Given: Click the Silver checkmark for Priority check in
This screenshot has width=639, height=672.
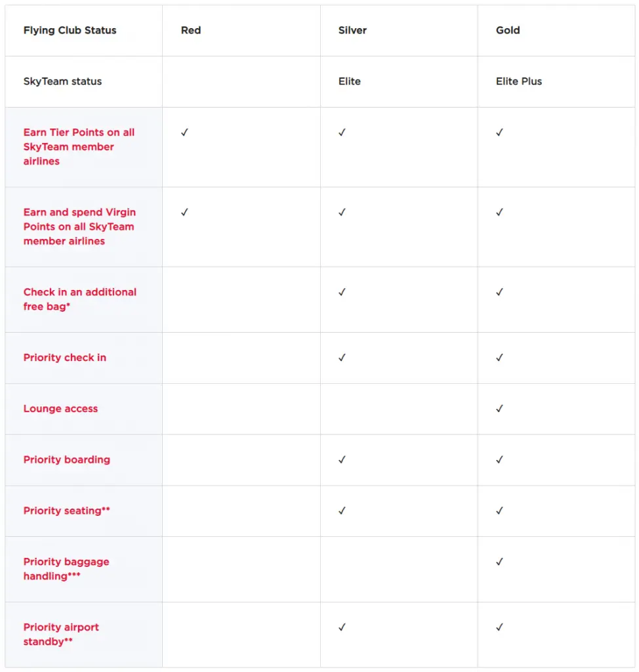Looking at the screenshot, I should tap(342, 358).
